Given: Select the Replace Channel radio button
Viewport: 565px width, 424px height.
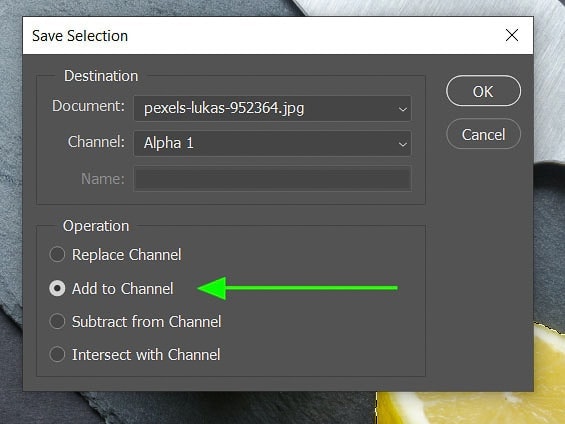Looking at the screenshot, I should 57,255.
